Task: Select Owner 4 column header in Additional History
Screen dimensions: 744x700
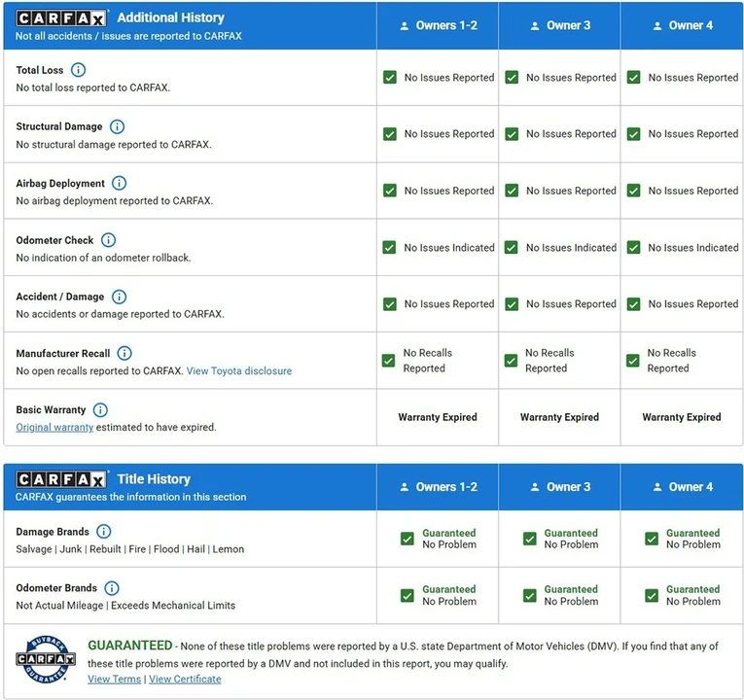Action: point(682,25)
